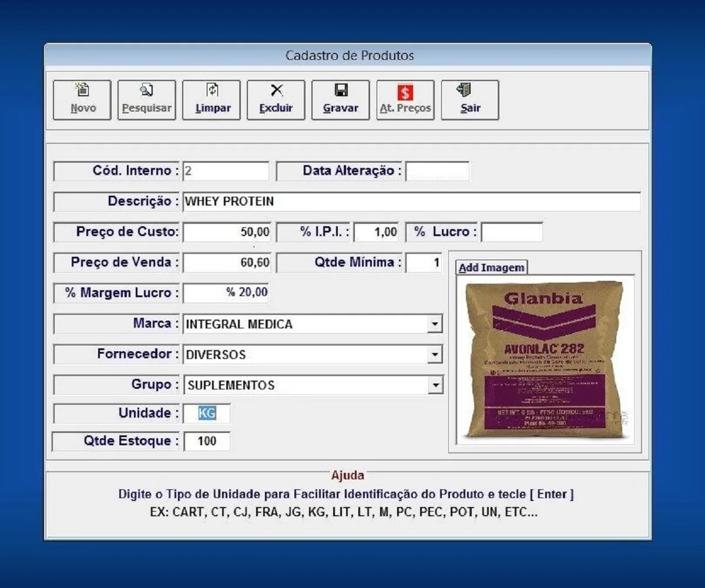Click the % I.P.I. value field
705x588 pixels.
tap(377, 232)
